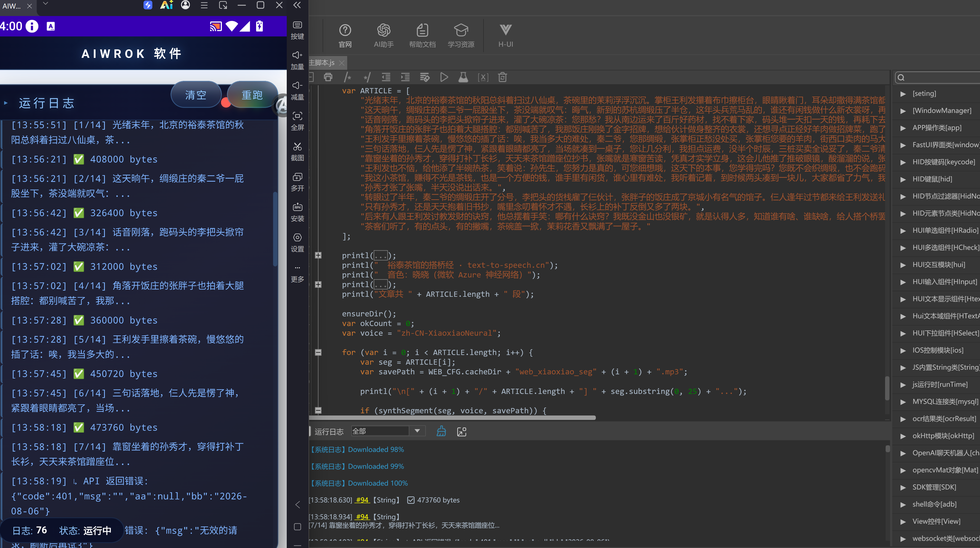Click the [x] variables icon
Viewport: 980px width, 548px height.
483,77
